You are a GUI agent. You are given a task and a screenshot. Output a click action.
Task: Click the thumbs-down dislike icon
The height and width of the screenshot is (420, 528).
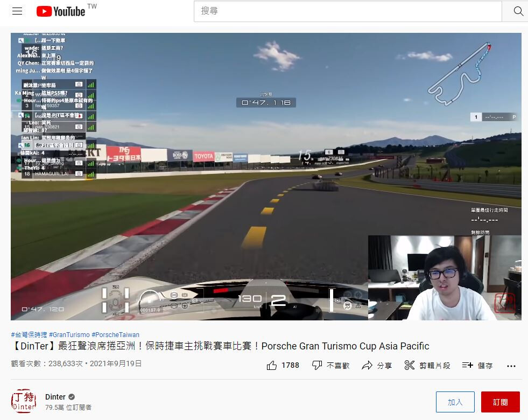[x=317, y=366]
